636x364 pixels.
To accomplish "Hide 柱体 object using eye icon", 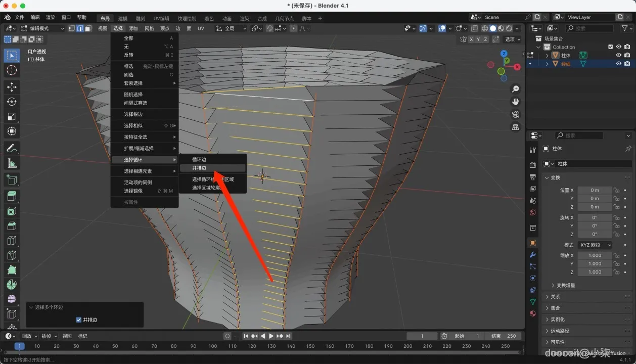I will [x=618, y=55].
